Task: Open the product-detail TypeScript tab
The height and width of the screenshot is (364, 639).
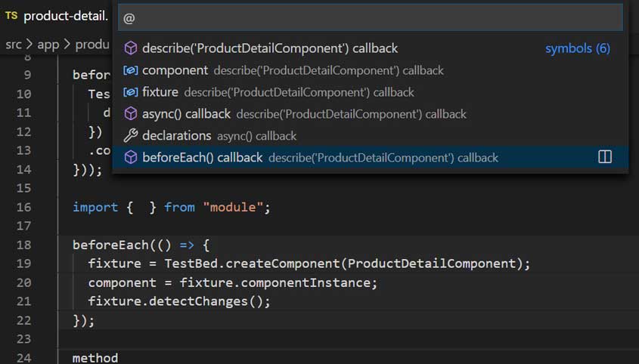Action: pyautogui.click(x=56, y=16)
